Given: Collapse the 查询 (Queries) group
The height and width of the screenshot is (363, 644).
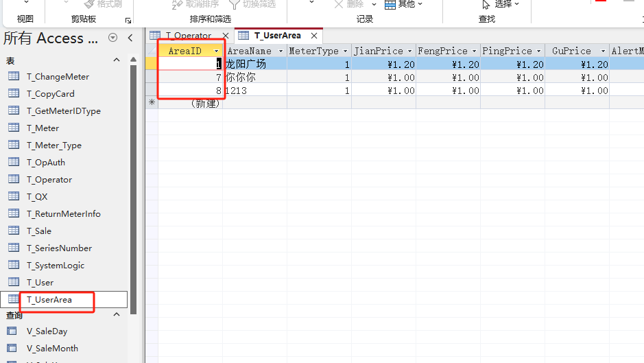Looking at the screenshot, I should coord(116,315).
